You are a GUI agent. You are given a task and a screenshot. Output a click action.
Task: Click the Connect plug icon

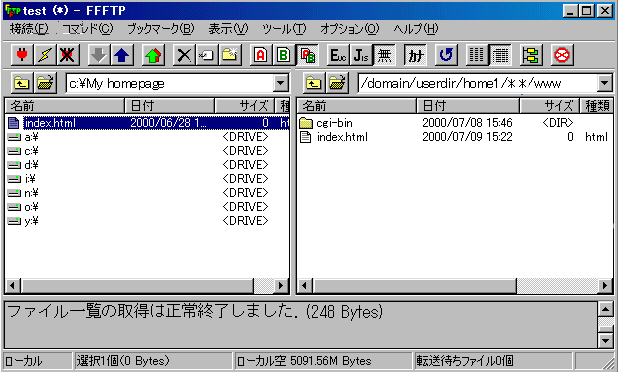click(22, 55)
